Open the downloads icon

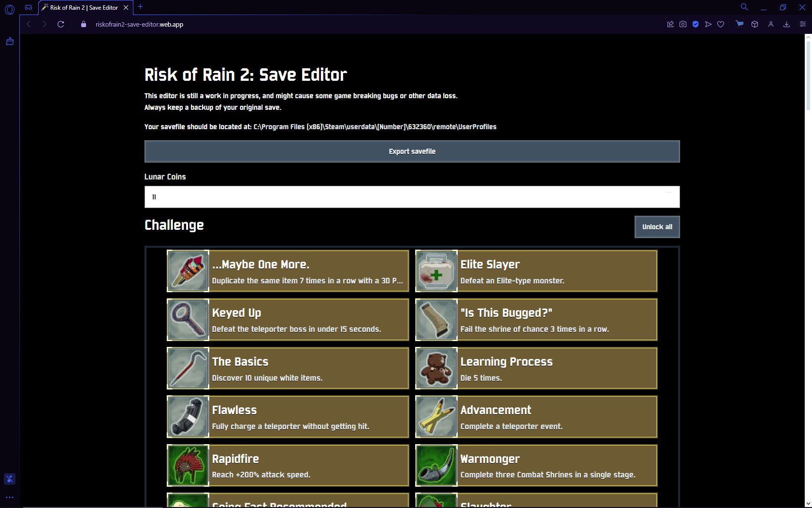click(x=787, y=24)
